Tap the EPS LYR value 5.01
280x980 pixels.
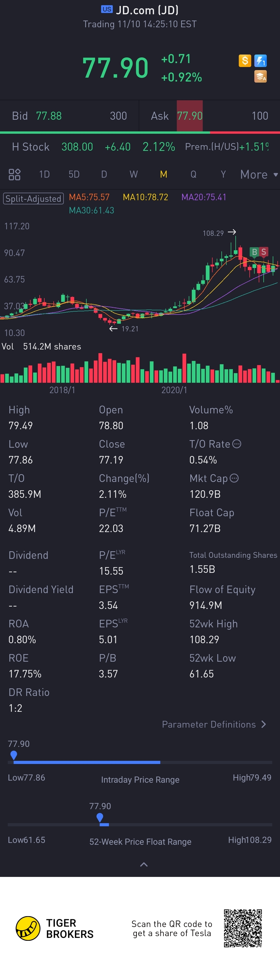pyautogui.click(x=108, y=640)
